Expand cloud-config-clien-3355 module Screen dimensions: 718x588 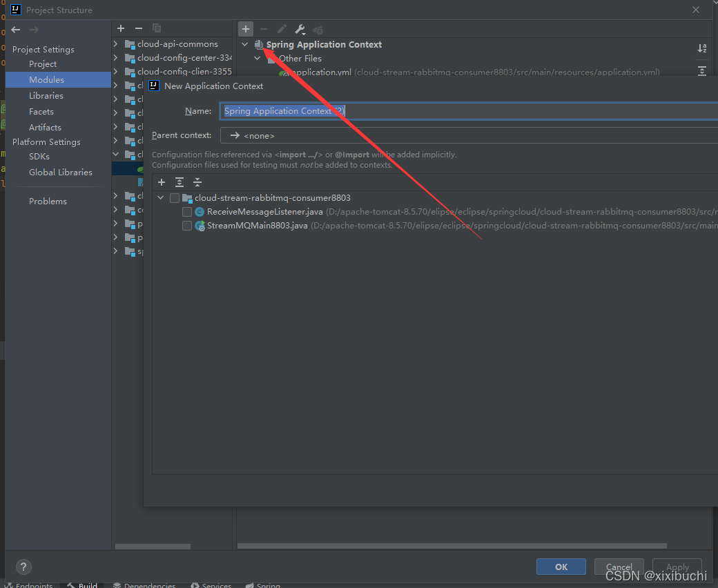pos(116,71)
